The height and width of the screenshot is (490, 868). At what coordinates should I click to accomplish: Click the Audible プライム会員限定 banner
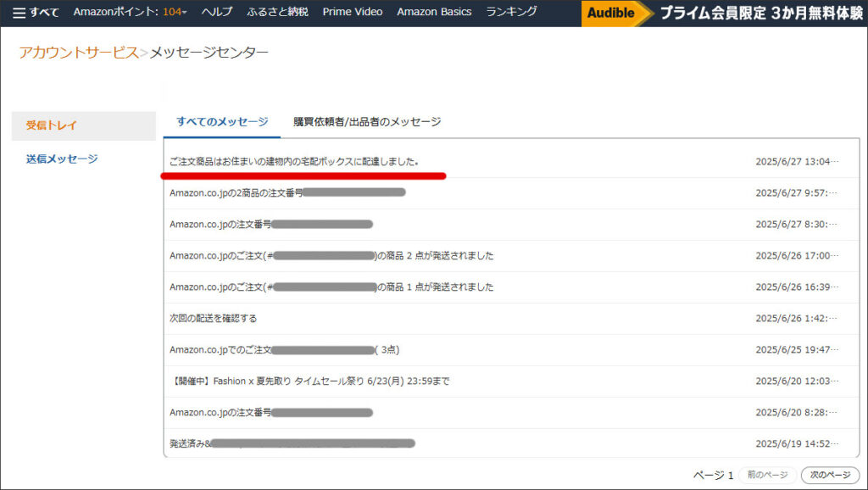(x=724, y=13)
